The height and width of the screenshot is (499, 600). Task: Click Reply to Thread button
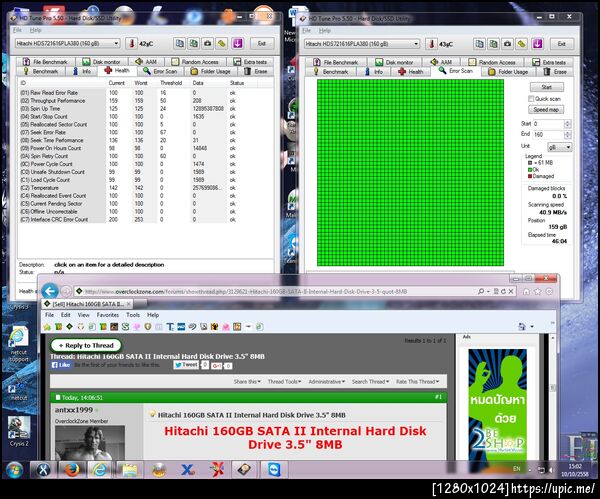86,345
